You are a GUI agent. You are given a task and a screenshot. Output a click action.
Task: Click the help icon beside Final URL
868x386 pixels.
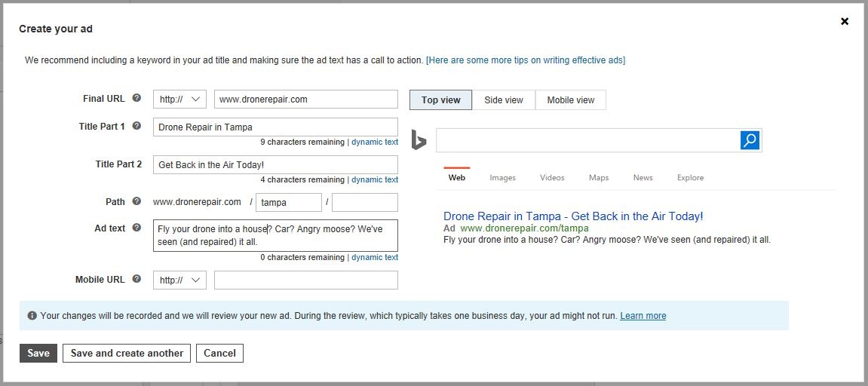(x=136, y=99)
